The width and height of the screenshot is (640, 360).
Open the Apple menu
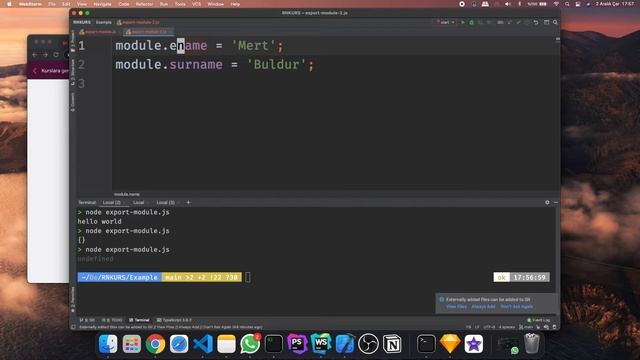pyautogui.click(x=9, y=4)
